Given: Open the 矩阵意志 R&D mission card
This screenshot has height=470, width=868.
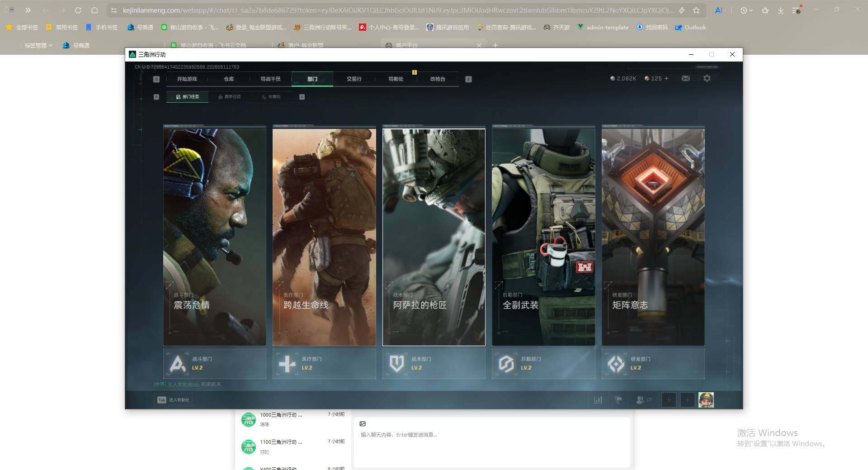Looking at the screenshot, I should (x=653, y=237).
